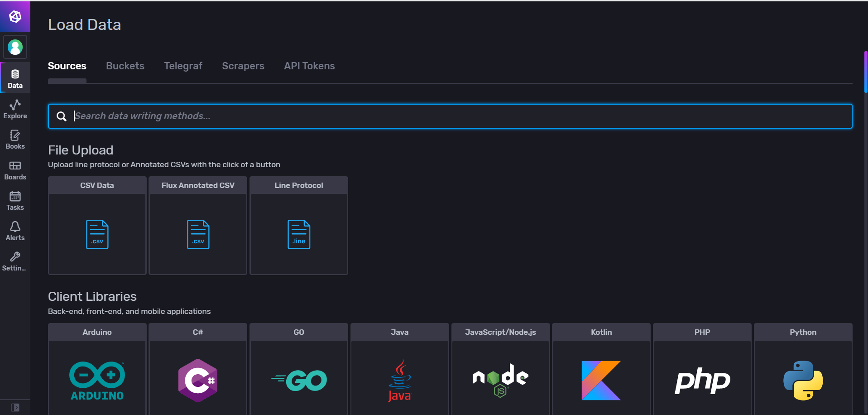The image size is (868, 415).
Task: Toggle the sidebar collapse button
Action: [x=15, y=407]
